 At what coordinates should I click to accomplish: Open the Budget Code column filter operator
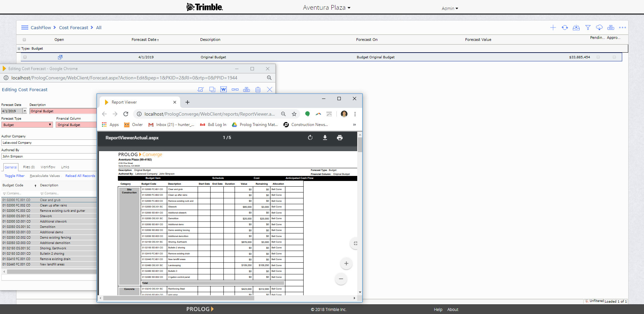4,193
